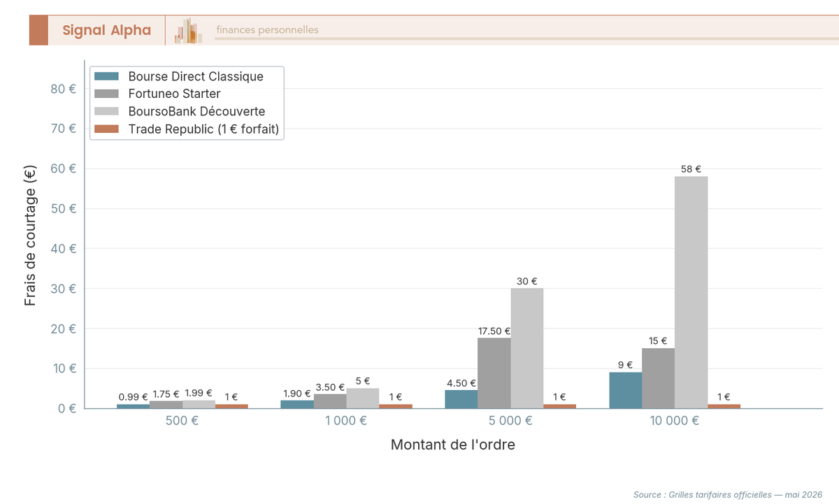The image size is (839, 504).
Task: Click the '58 €' value label
Action: [x=691, y=169]
